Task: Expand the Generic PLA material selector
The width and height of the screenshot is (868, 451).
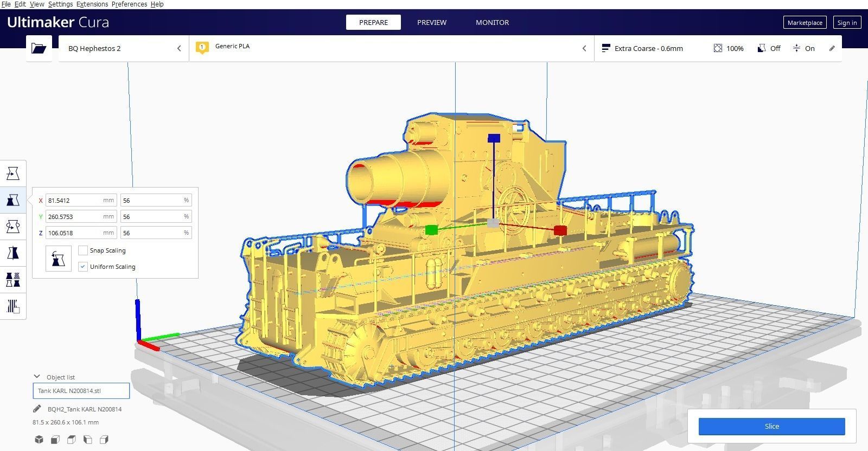Action: coord(392,48)
